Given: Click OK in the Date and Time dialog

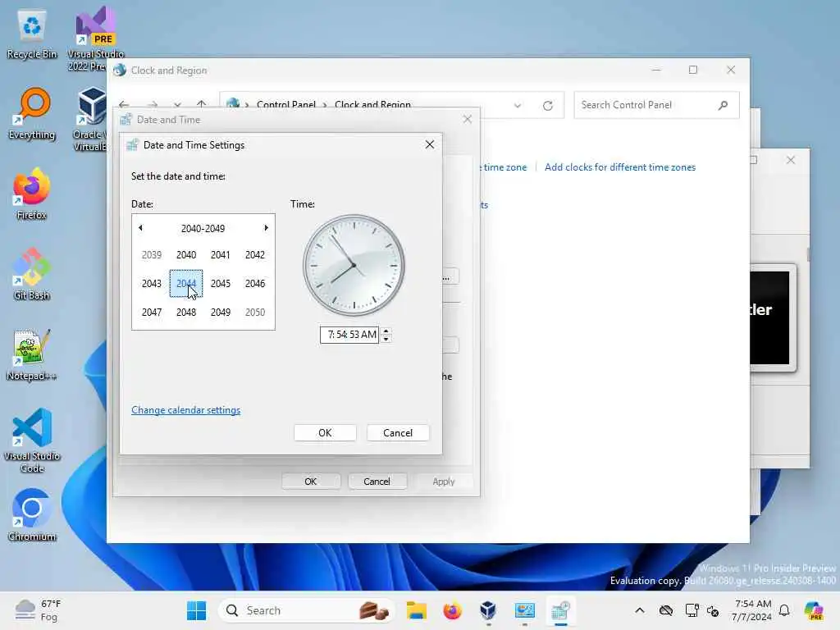Looking at the screenshot, I should pos(311,482).
